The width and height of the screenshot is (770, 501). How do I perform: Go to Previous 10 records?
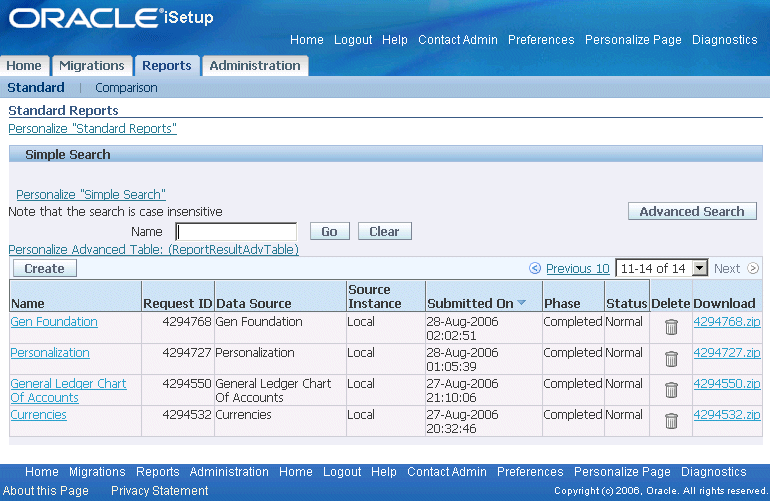(x=578, y=269)
